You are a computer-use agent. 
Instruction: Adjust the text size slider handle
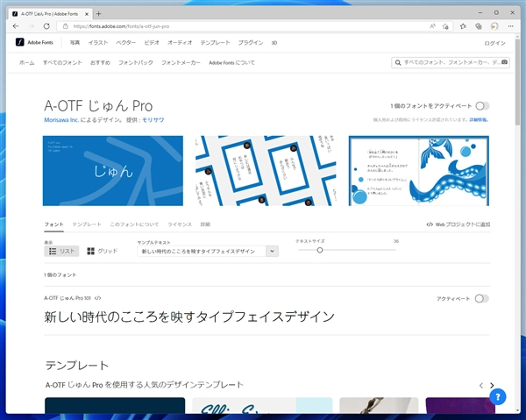pyautogui.click(x=320, y=250)
